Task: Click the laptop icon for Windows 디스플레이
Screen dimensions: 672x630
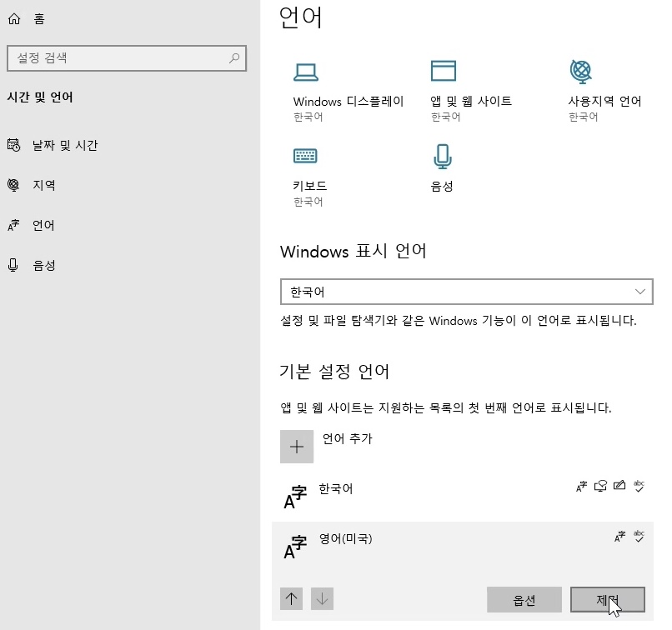Action: pos(306,72)
